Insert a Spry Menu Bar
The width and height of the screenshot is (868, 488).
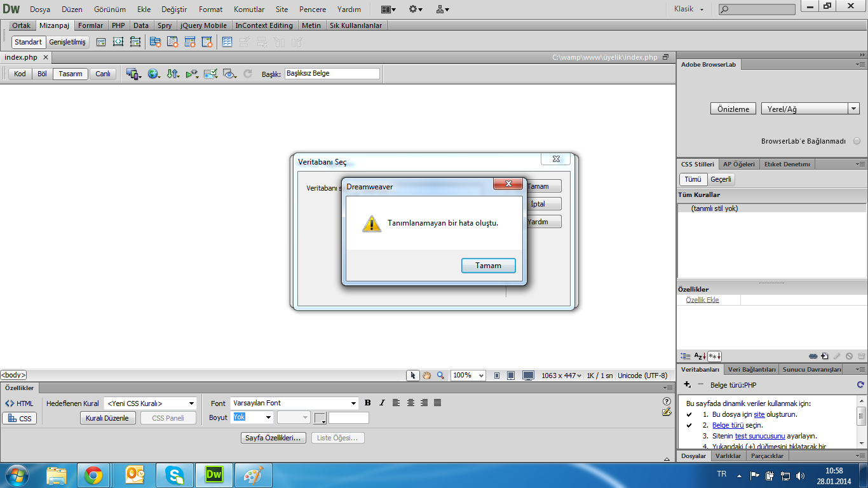[155, 42]
